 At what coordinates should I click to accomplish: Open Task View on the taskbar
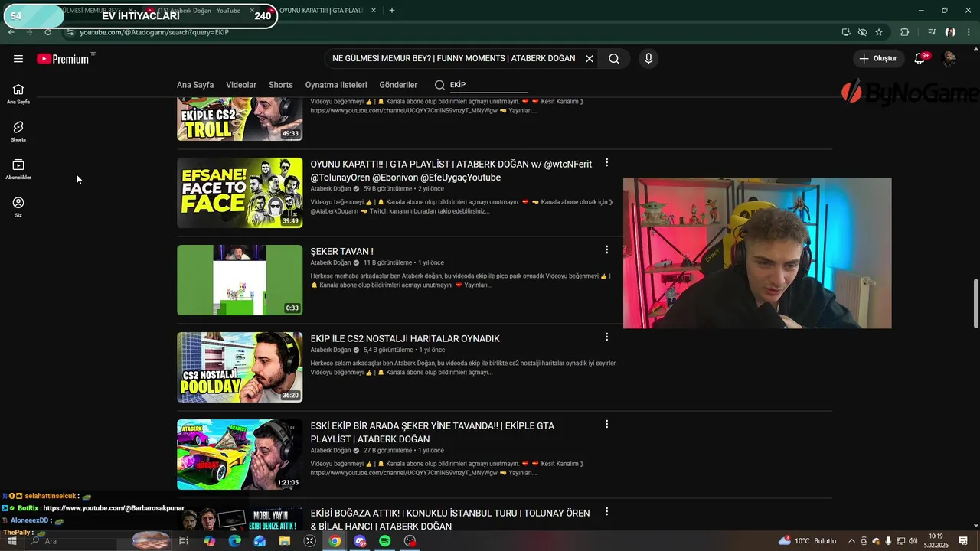point(184,541)
